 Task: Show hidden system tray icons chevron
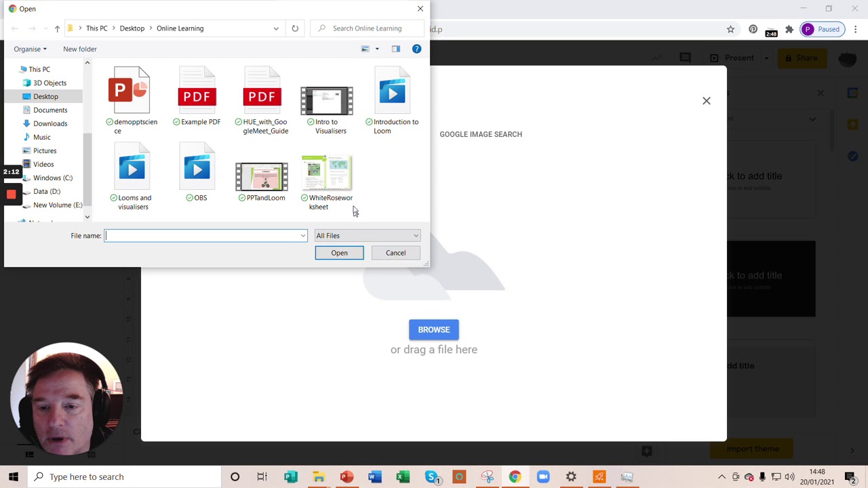(722, 476)
